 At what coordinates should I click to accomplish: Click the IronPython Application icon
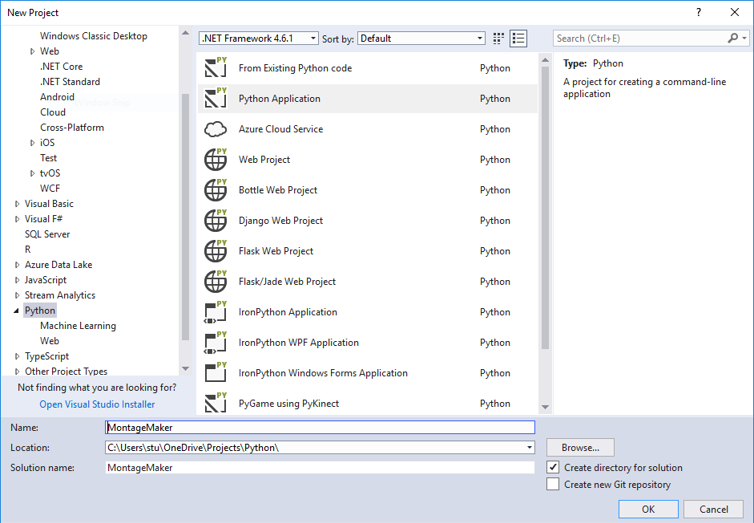coord(215,312)
